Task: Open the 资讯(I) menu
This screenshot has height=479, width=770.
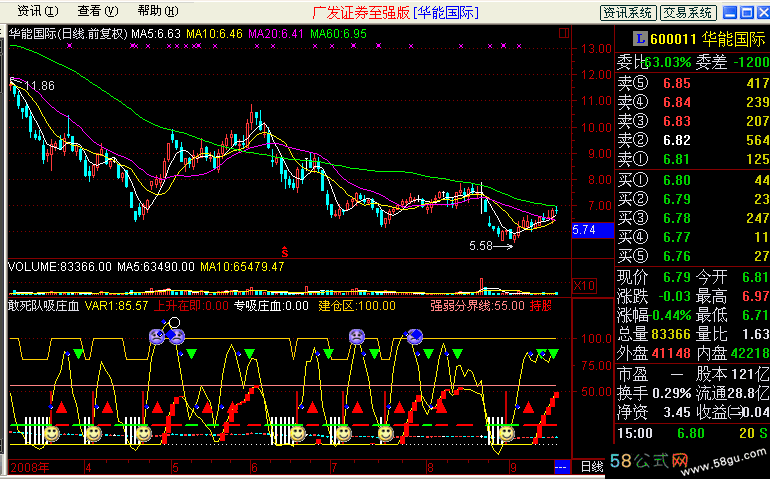Action: pyautogui.click(x=37, y=11)
